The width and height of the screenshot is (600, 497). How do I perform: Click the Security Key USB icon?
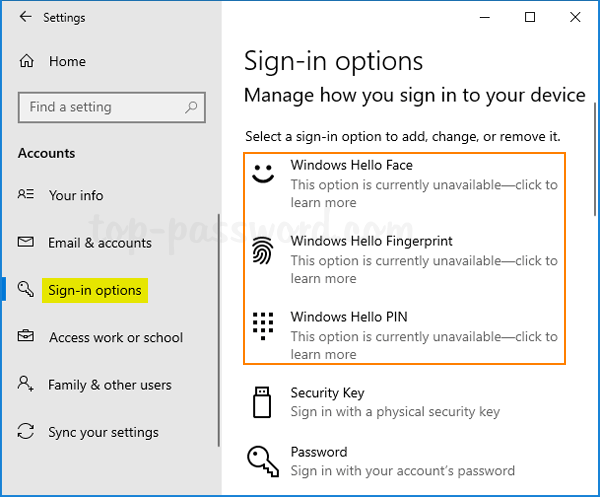(x=262, y=402)
